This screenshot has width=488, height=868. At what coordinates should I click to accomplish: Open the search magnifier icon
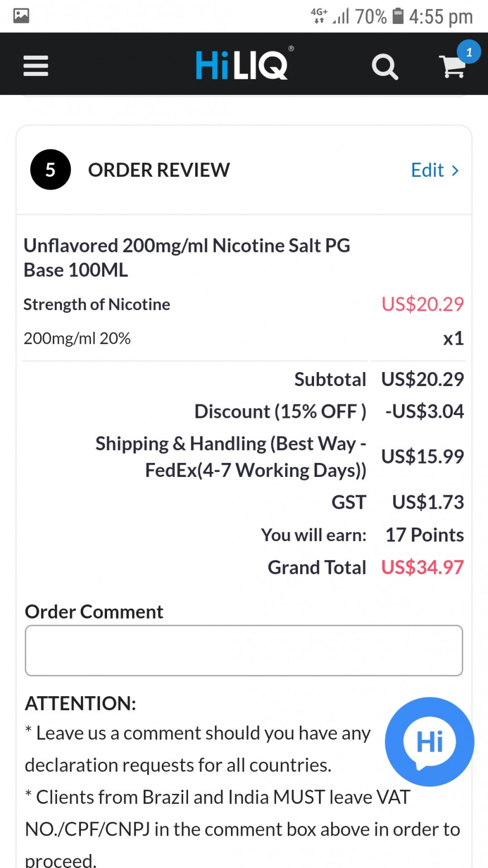click(385, 67)
